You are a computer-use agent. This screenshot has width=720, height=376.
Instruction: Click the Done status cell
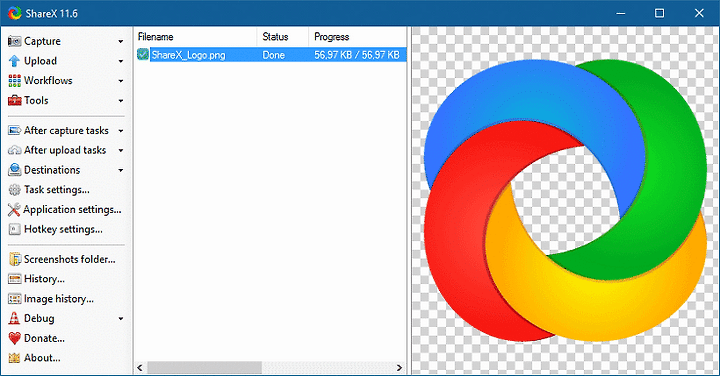tap(274, 55)
